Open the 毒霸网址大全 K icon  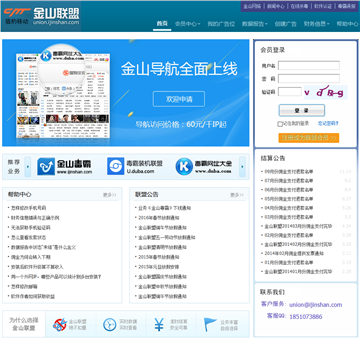click(x=184, y=166)
